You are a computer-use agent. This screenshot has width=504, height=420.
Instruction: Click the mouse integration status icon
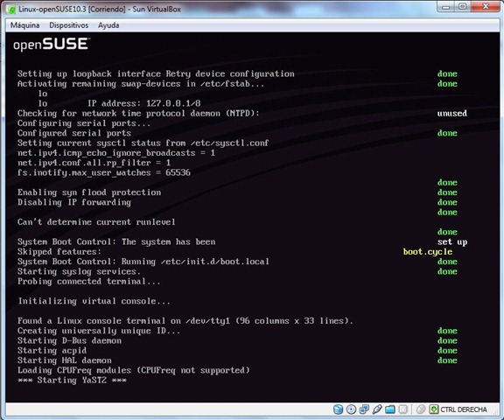[x=421, y=409]
